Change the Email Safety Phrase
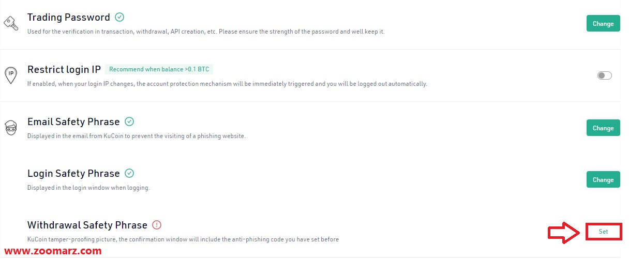Screen dimensions: 644x259 (x=603, y=128)
